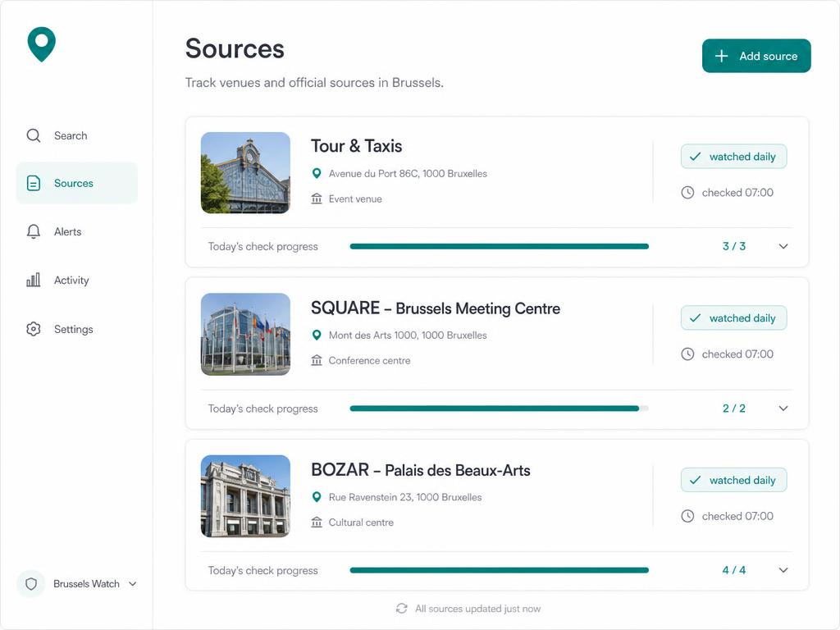Click the Conference centre label
The width and height of the screenshot is (840, 630).
(370, 361)
